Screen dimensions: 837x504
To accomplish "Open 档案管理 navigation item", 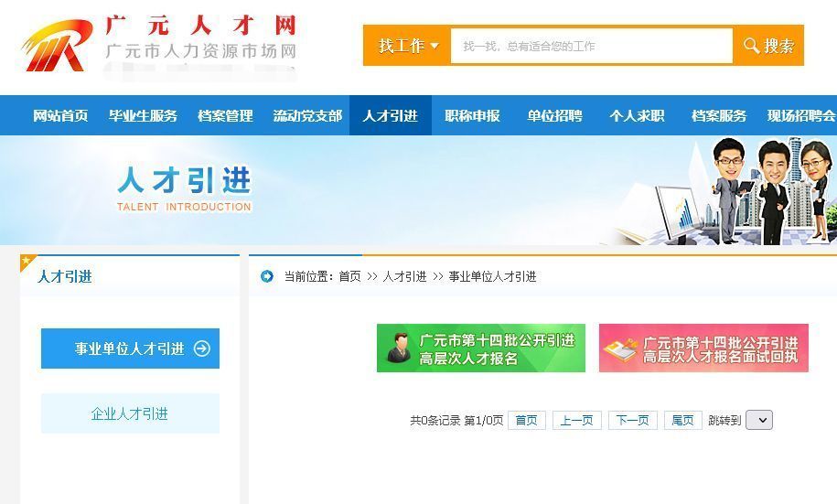I will pos(225,115).
